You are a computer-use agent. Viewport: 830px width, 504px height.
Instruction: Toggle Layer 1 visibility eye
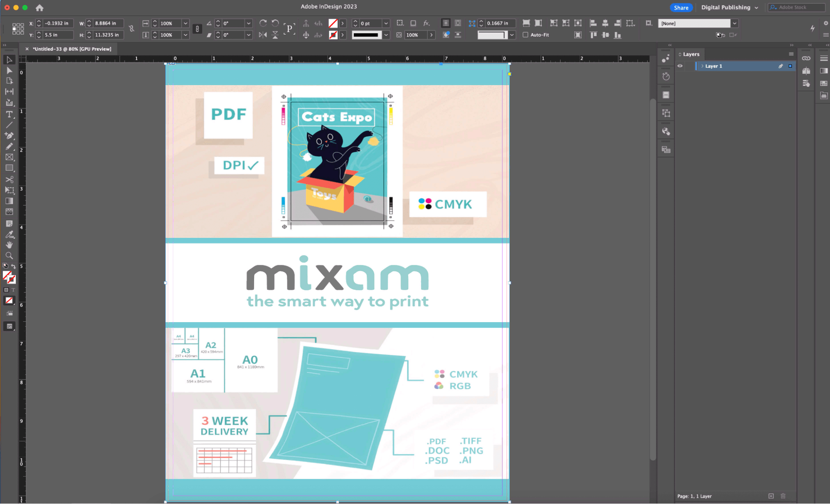680,66
